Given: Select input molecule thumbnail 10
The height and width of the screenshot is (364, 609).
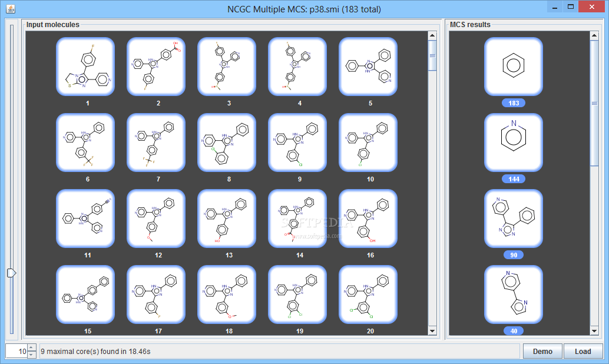Looking at the screenshot, I should pyautogui.click(x=368, y=143).
